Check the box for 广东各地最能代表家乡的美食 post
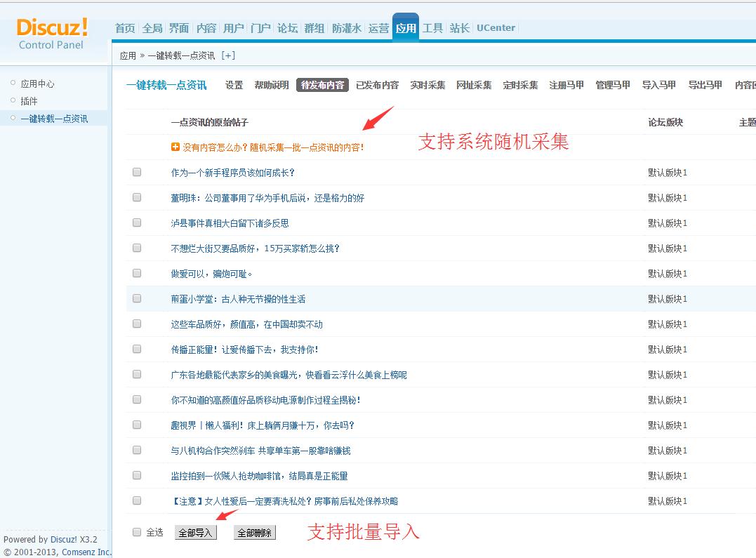Viewport: 756px width, 558px height. click(137, 374)
